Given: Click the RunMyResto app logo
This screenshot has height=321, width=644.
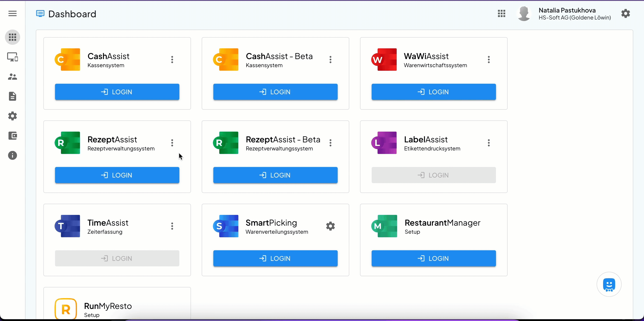Looking at the screenshot, I should tap(66, 309).
